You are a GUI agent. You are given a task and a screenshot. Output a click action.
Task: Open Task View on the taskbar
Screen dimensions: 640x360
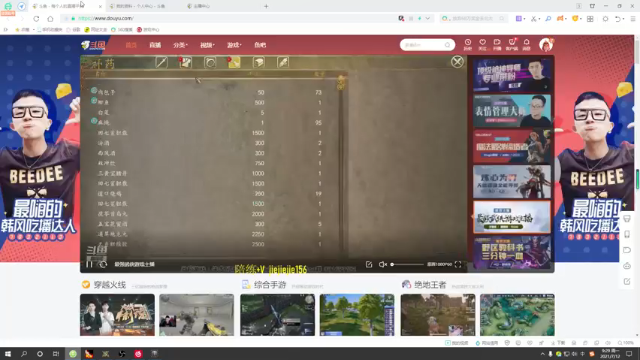56,353
